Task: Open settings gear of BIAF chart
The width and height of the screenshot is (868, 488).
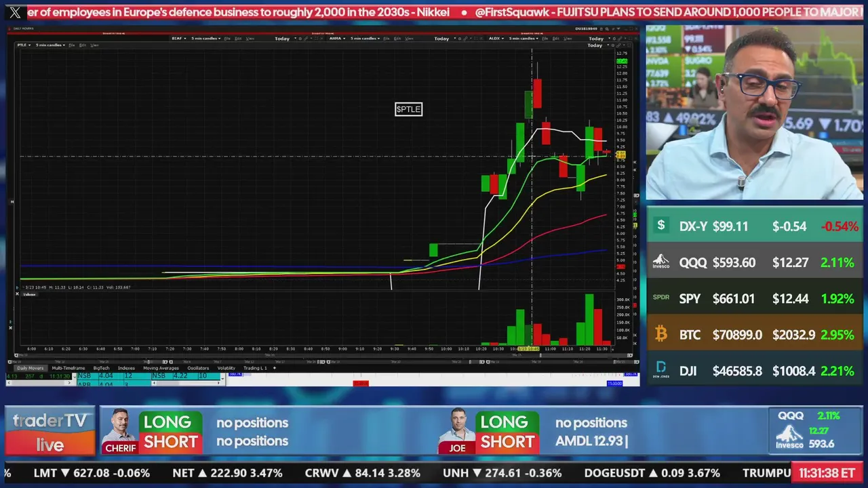Action: 300,39
